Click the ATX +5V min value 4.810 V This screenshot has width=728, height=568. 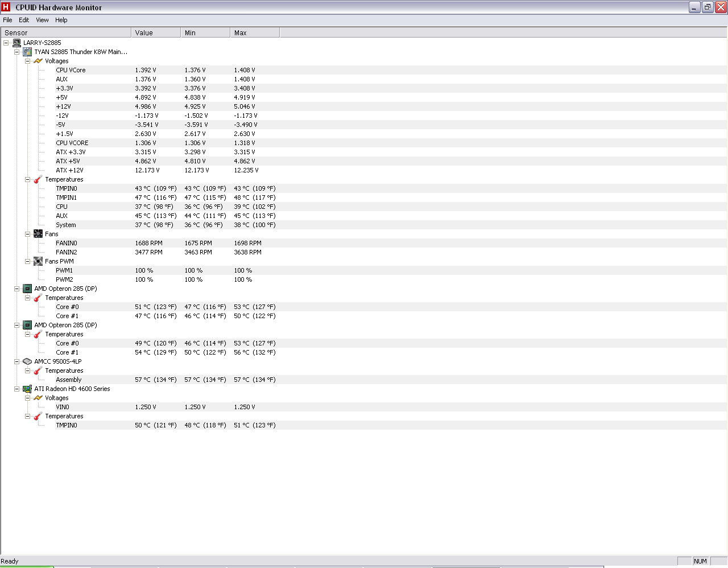(195, 161)
